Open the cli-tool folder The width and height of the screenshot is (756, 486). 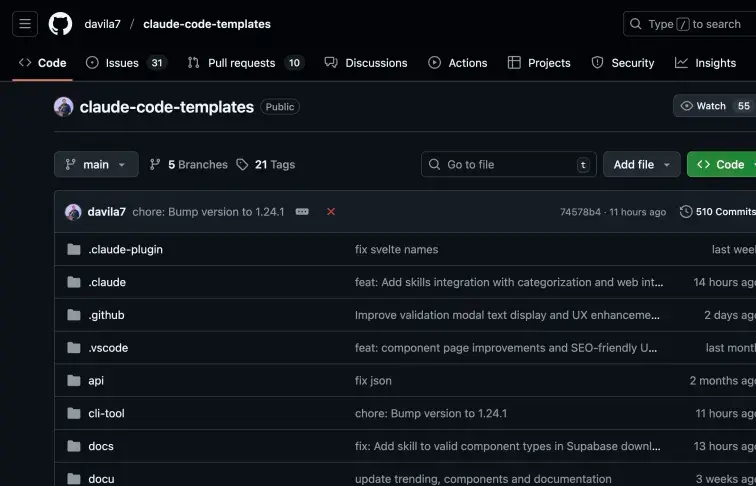pyautogui.click(x=106, y=413)
